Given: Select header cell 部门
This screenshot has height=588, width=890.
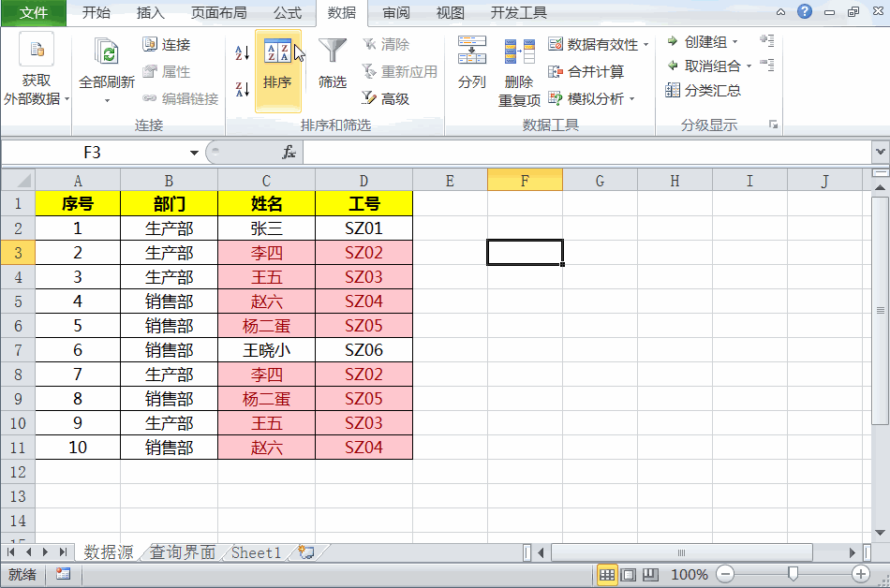Looking at the screenshot, I should [169, 203].
